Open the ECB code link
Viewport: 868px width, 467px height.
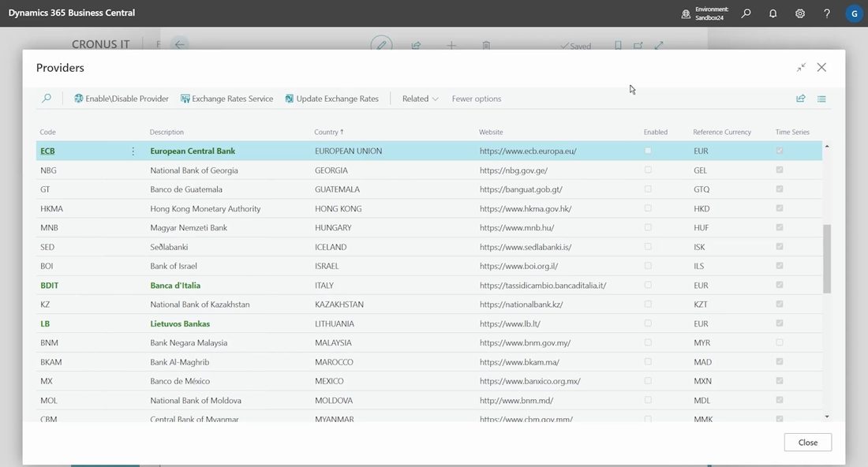(x=47, y=151)
